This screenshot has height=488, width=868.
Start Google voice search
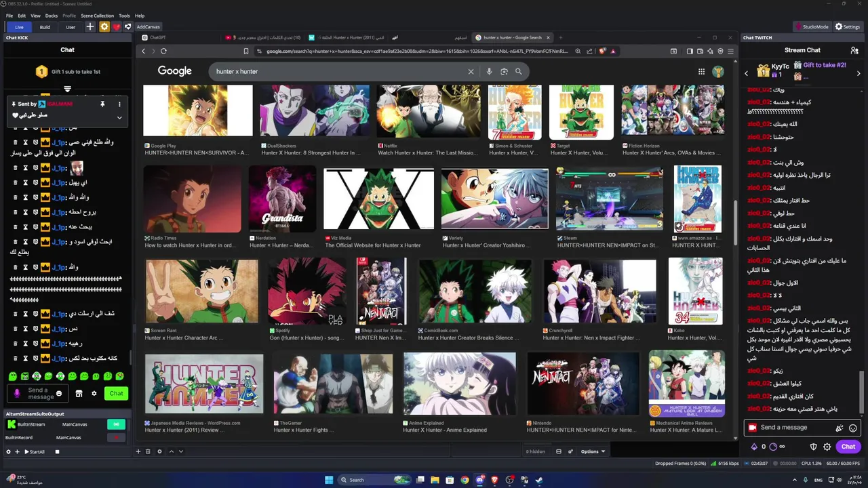click(489, 71)
